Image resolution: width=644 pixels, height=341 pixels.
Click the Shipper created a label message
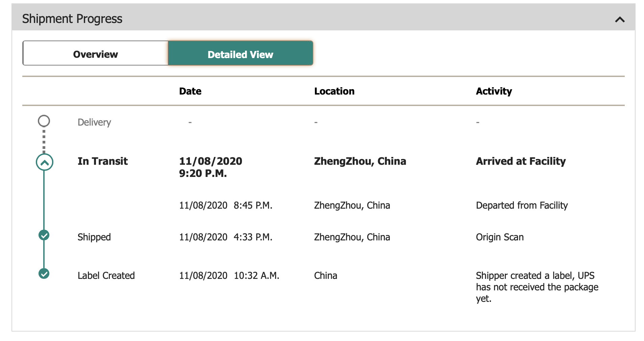pos(537,287)
